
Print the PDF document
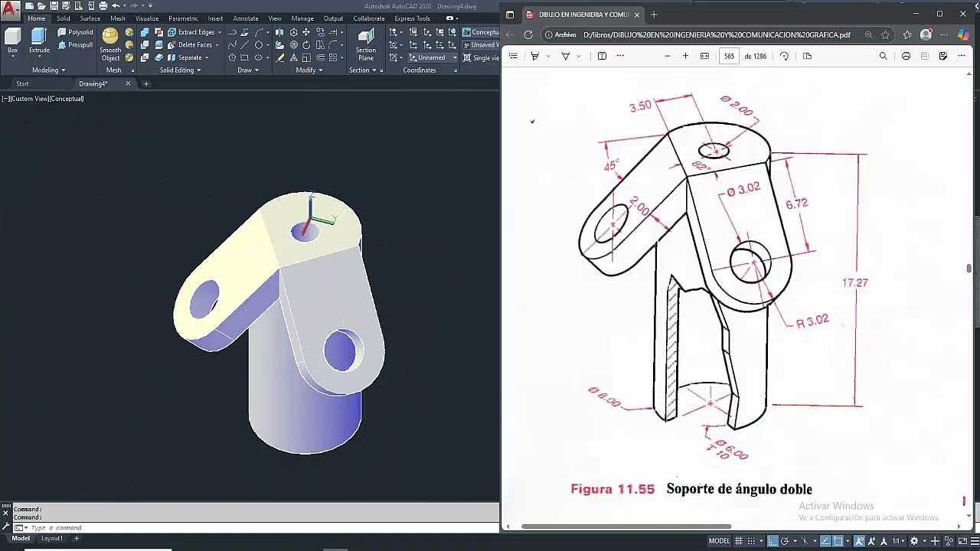(906, 56)
